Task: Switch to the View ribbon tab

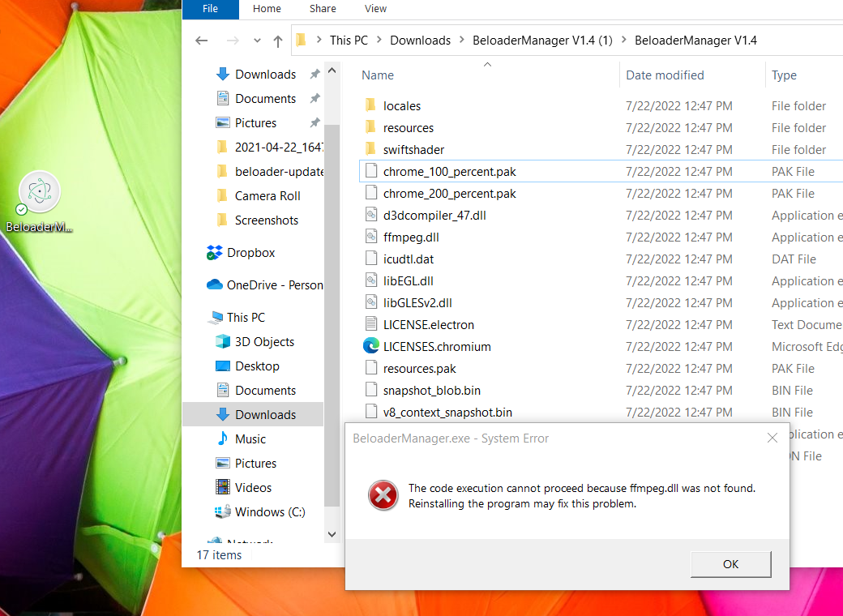Action: [375, 9]
